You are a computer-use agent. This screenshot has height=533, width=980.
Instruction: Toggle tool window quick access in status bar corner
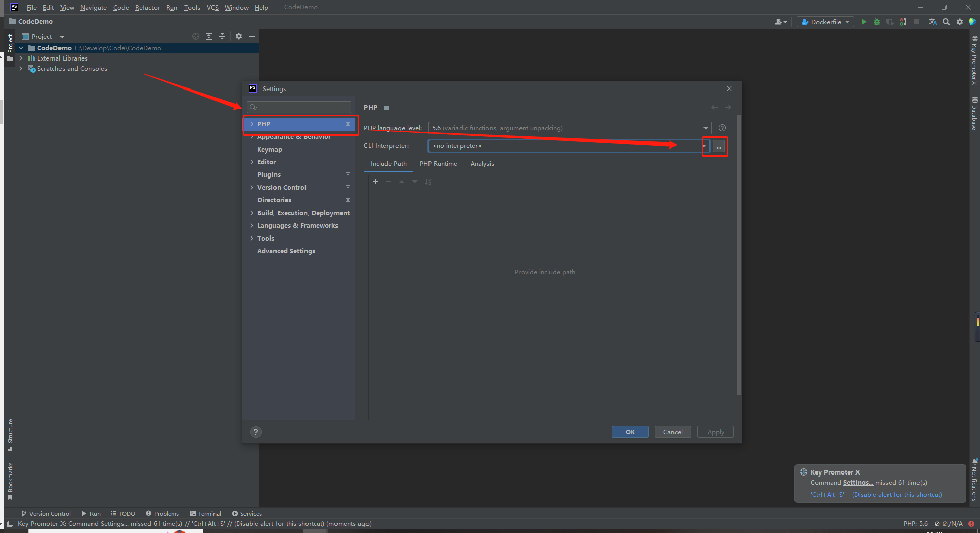point(10,523)
